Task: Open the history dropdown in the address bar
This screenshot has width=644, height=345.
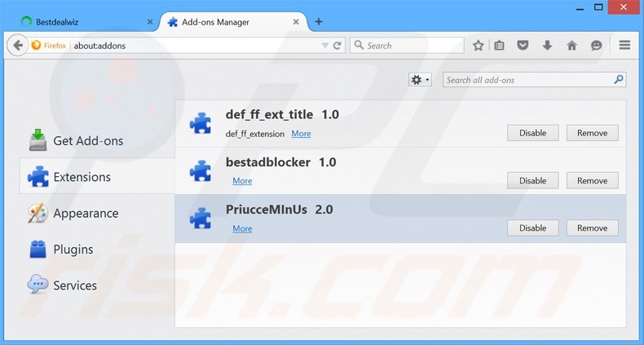Action: [325, 46]
